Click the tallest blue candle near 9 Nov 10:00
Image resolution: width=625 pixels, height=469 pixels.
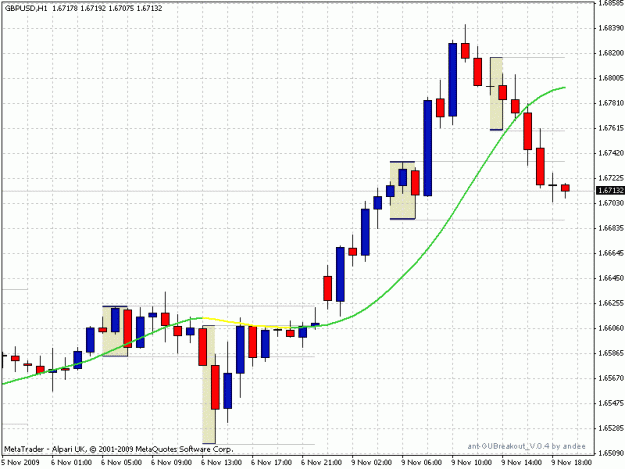(x=452, y=80)
